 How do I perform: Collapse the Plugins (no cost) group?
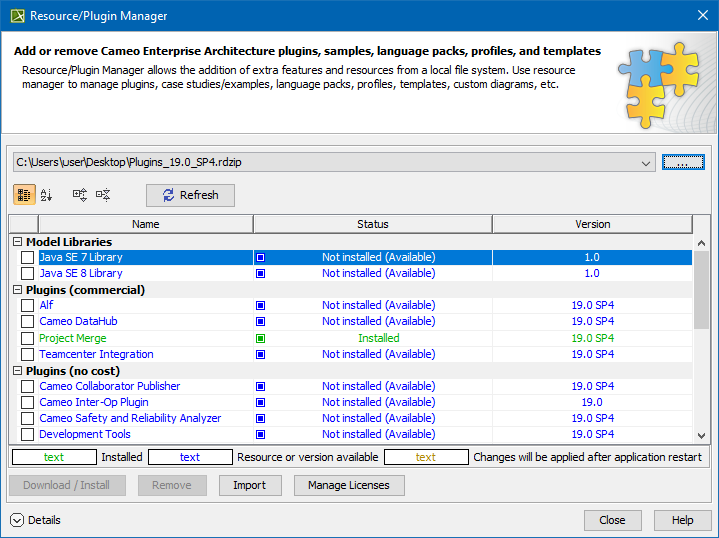coord(17,371)
